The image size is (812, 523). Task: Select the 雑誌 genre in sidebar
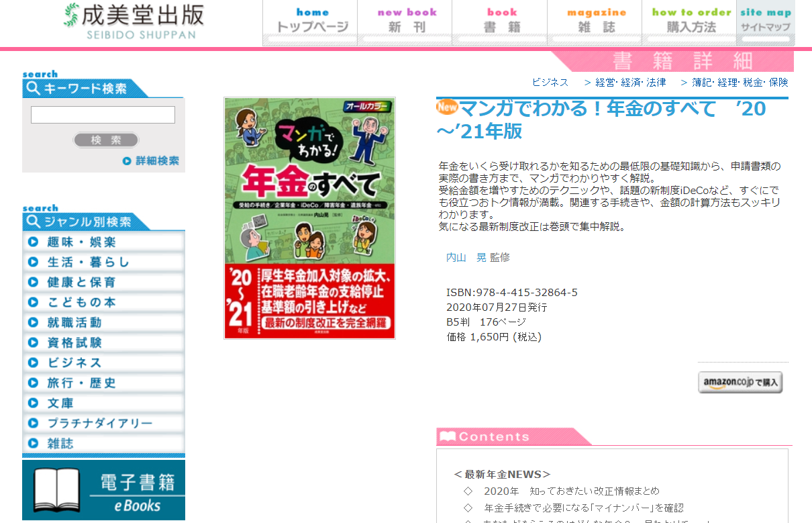[103, 443]
